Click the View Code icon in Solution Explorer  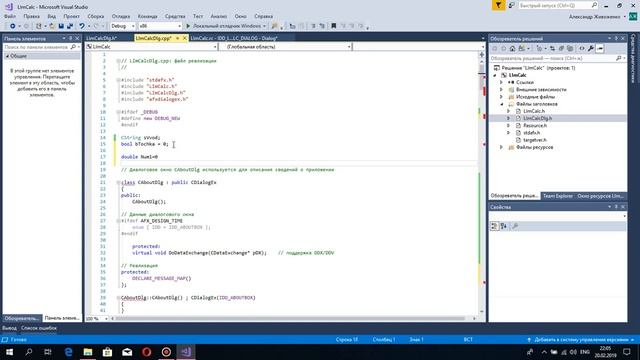(582, 49)
